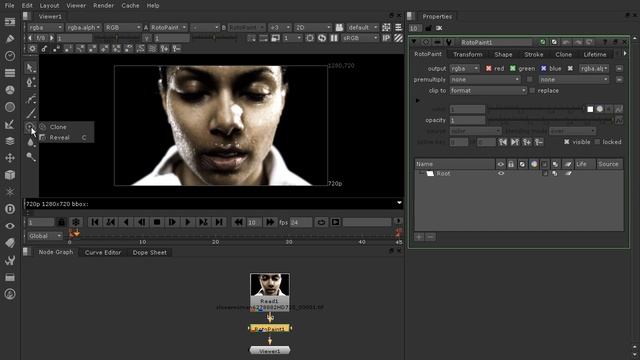Toggle the visible checkbox

(x=567, y=142)
